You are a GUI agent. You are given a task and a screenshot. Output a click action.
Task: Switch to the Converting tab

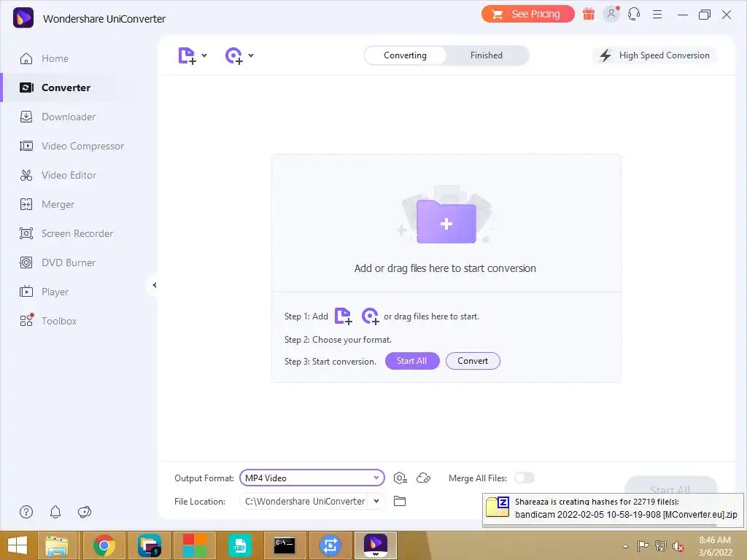(406, 55)
